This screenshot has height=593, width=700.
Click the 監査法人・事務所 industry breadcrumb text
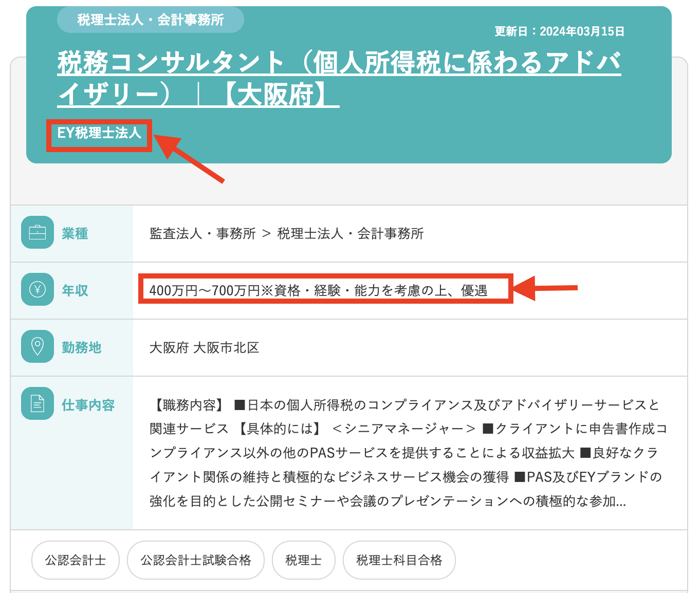(202, 234)
